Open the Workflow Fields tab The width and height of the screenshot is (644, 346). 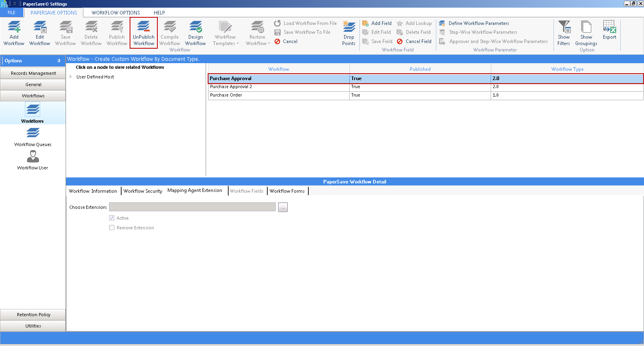(247, 191)
